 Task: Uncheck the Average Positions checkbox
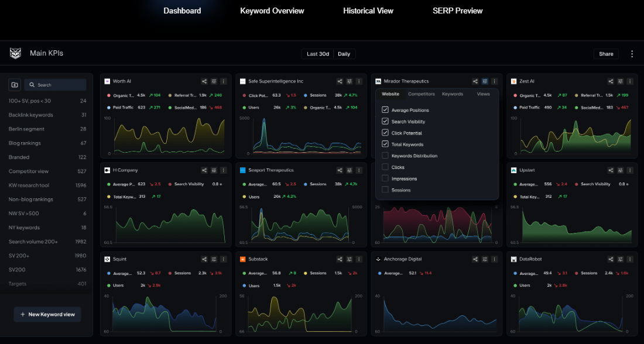[385, 110]
